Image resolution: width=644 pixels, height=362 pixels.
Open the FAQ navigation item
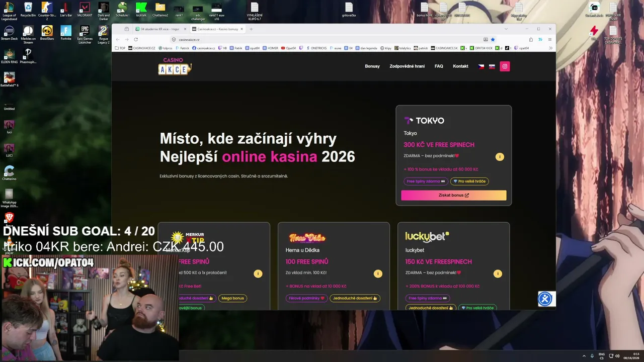(x=439, y=66)
